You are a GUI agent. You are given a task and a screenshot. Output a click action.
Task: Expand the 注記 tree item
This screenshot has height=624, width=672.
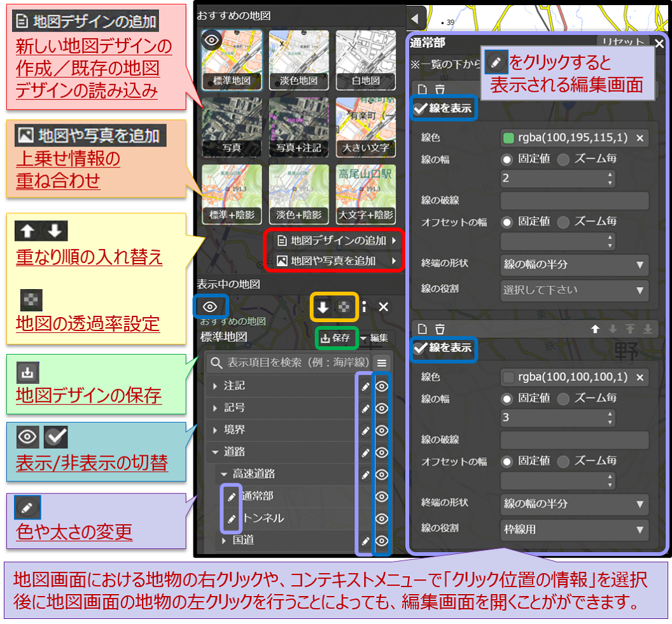point(216,386)
